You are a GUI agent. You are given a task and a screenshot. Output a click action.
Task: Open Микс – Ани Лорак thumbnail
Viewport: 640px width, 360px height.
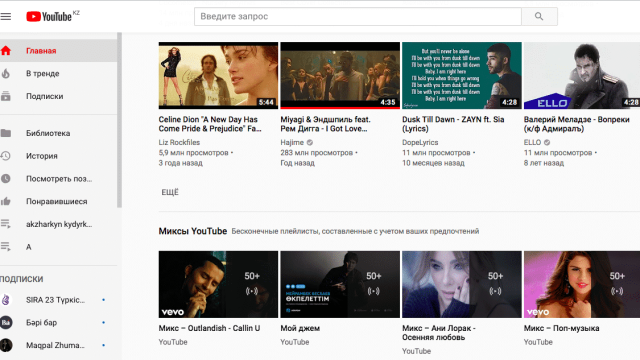coord(462,284)
